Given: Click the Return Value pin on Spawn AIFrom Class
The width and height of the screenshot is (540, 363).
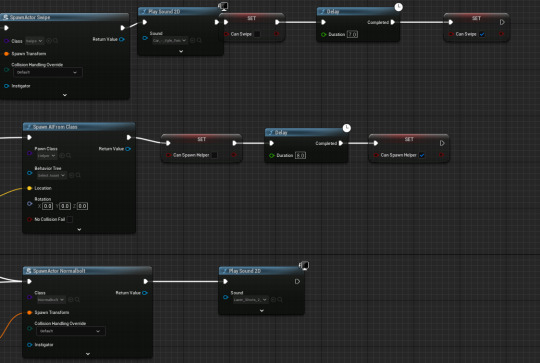Looking at the screenshot, I should point(128,149).
